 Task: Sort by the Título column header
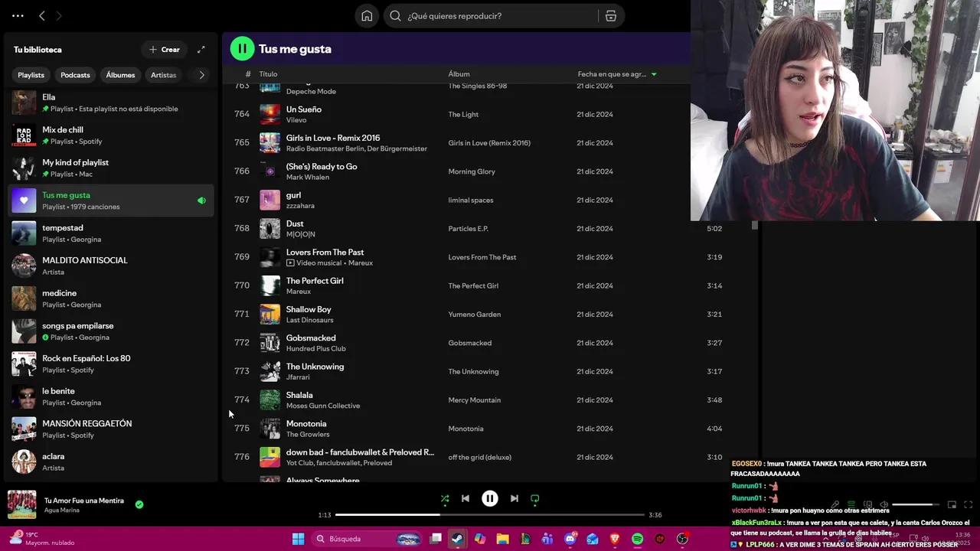(268, 74)
